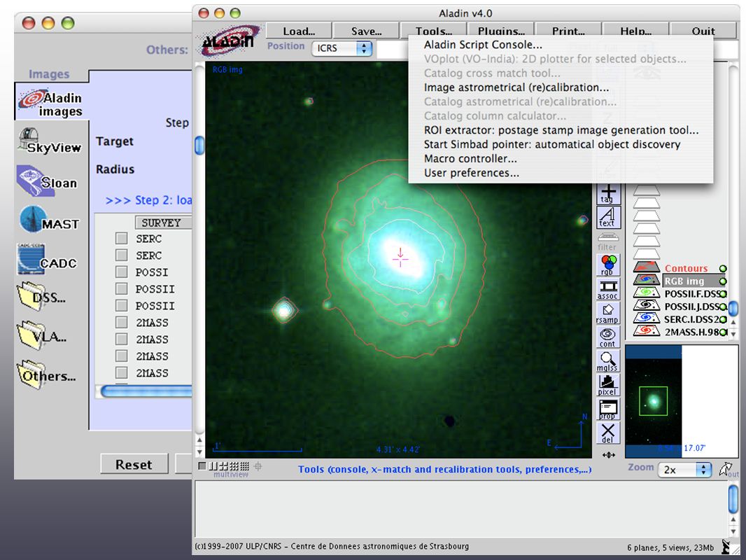Select the POSSII.J.DSS plane label

click(x=691, y=307)
